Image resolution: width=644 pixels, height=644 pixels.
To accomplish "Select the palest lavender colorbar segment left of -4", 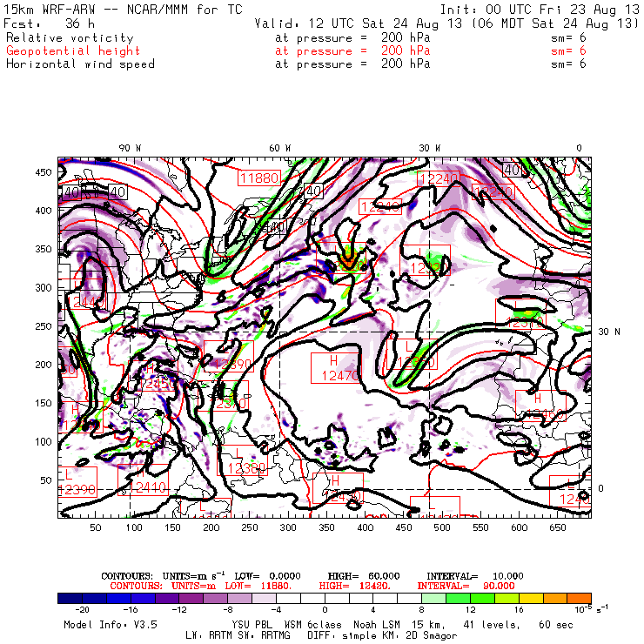I will [x=264, y=598].
